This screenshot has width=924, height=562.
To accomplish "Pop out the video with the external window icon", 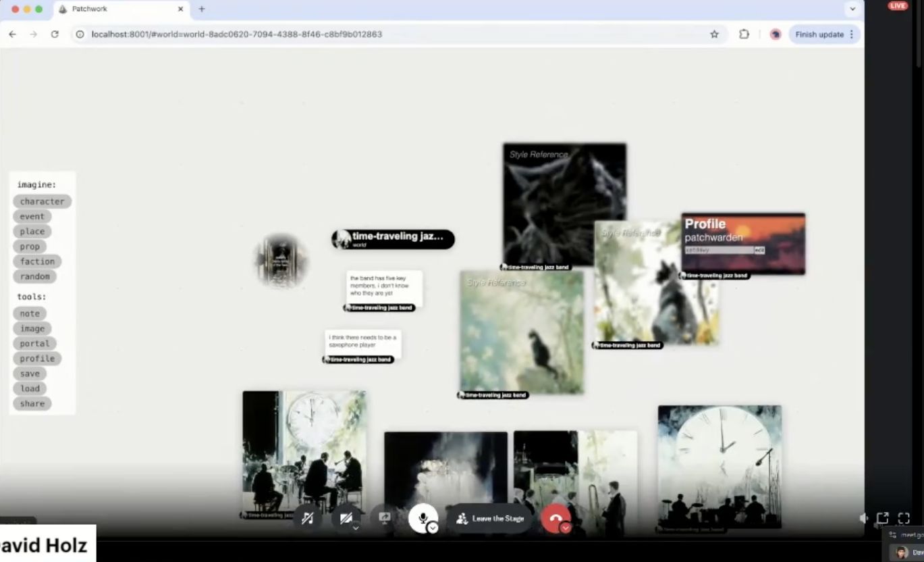I will [882, 518].
